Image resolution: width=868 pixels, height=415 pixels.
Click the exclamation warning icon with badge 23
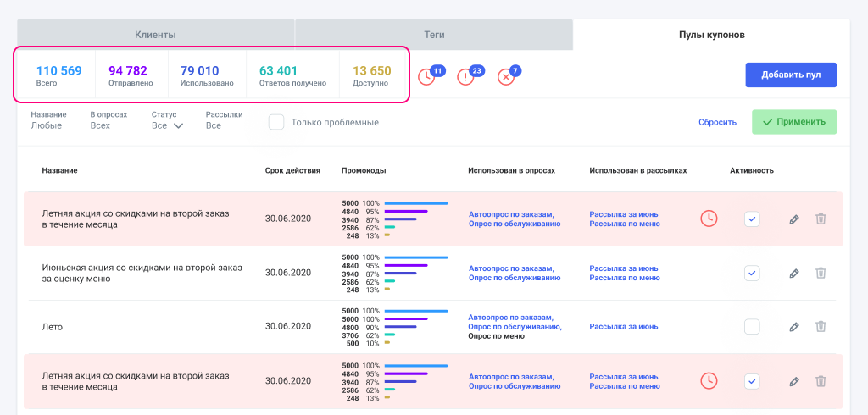465,76
